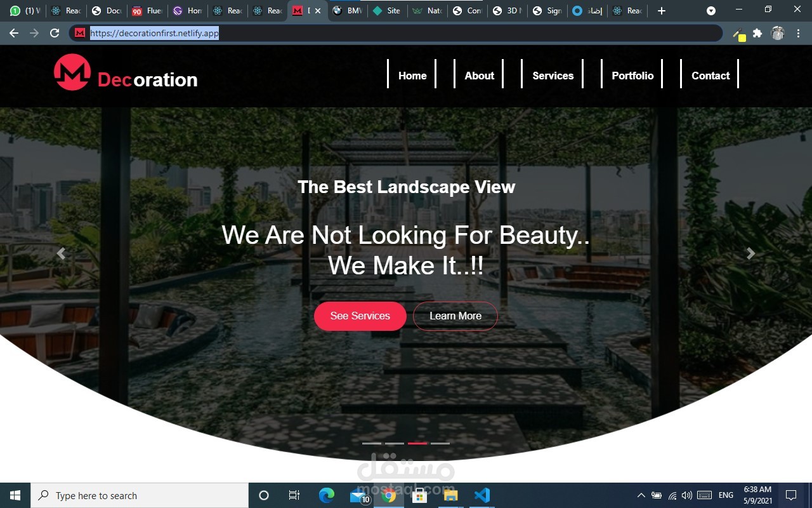Reload the page with the refresh icon
The width and height of the screenshot is (812, 508).
(x=55, y=33)
